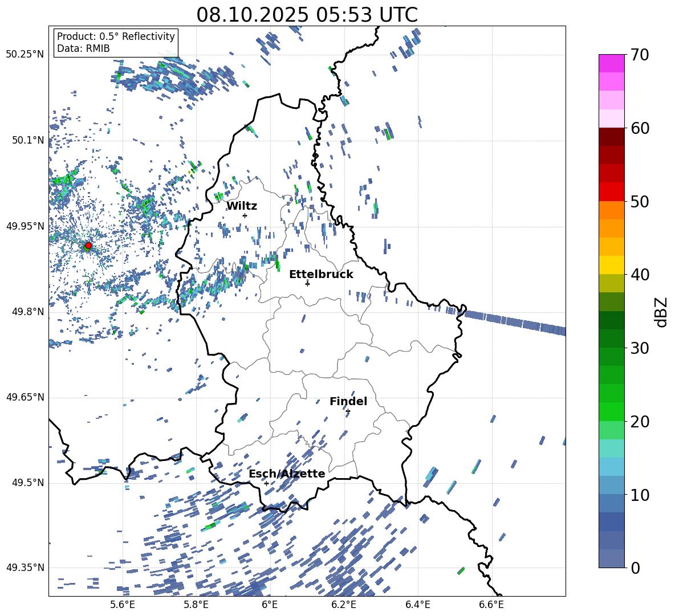Click the yellow 40 dBZ colorbar swatch
Image resolution: width=675 pixels, height=616 pixels.
(611, 265)
